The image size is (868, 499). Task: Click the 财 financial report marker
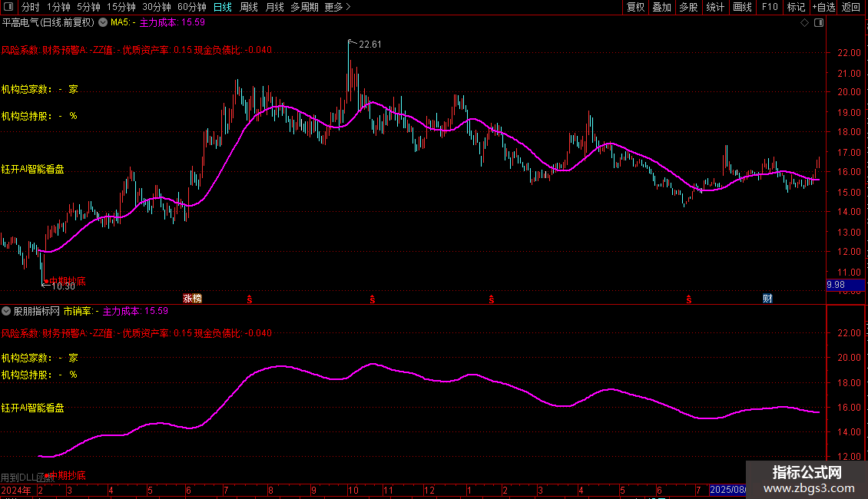point(767,298)
